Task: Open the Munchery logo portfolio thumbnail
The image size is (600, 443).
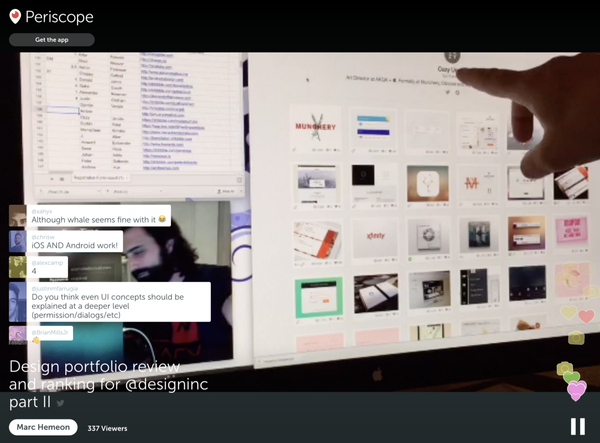Action: click(x=315, y=127)
